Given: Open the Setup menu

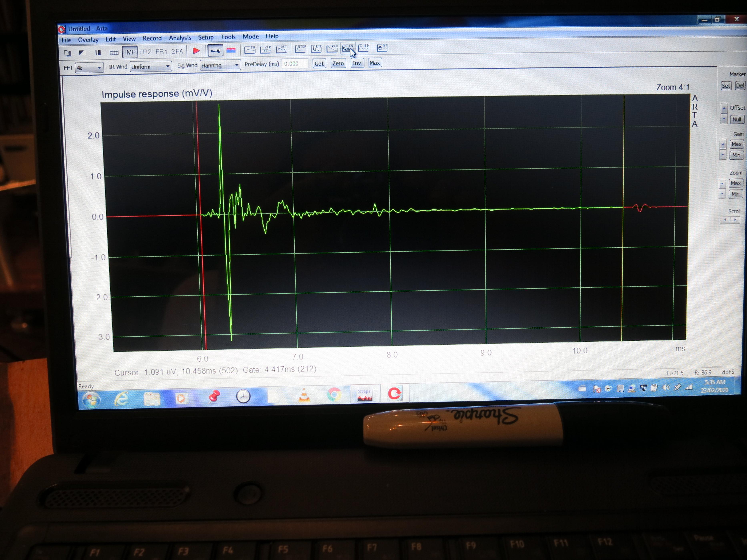Looking at the screenshot, I should point(206,37).
